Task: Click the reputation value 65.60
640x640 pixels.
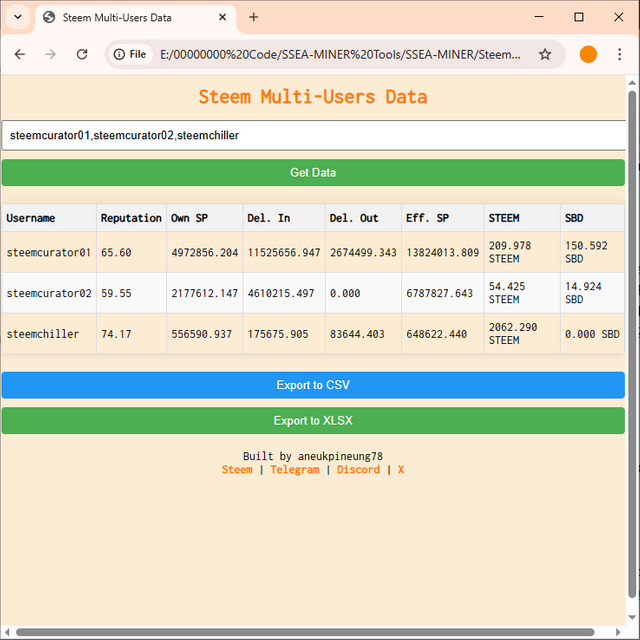Action: click(116, 253)
